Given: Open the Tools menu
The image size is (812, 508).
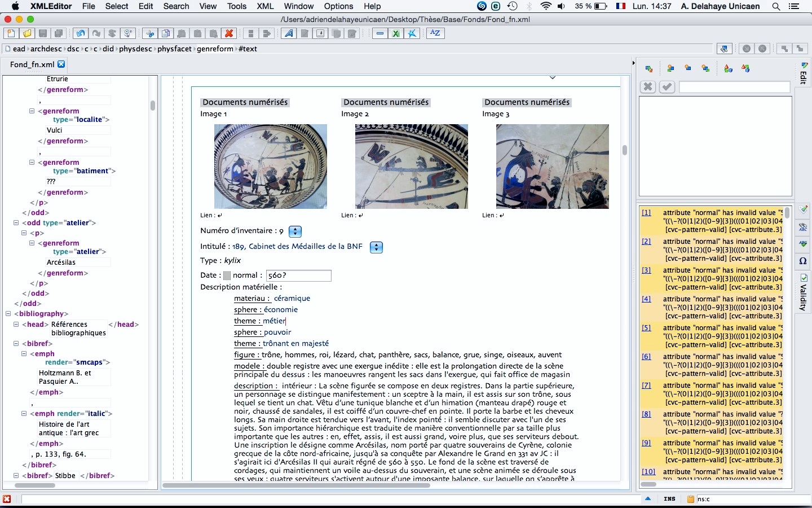Looking at the screenshot, I should pos(237,6).
